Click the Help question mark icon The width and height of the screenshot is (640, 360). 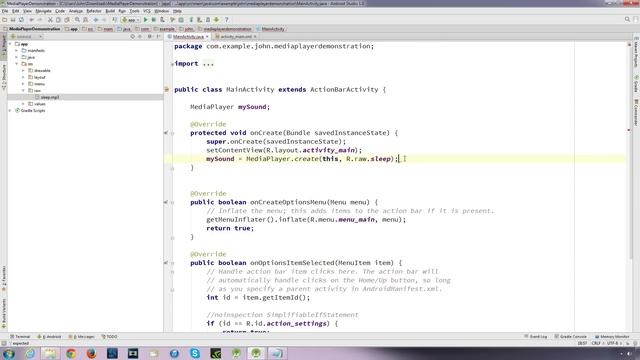227,20
